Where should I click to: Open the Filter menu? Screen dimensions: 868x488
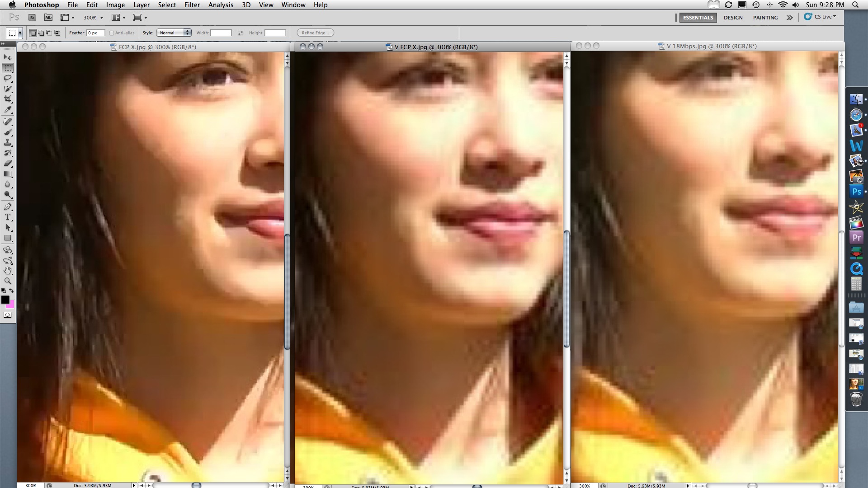(192, 5)
